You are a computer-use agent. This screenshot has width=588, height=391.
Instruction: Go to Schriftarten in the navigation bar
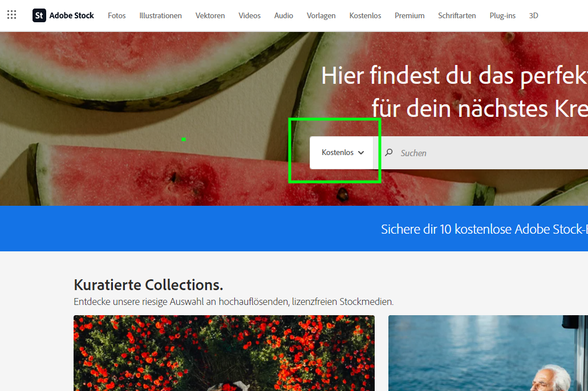pyautogui.click(x=457, y=15)
